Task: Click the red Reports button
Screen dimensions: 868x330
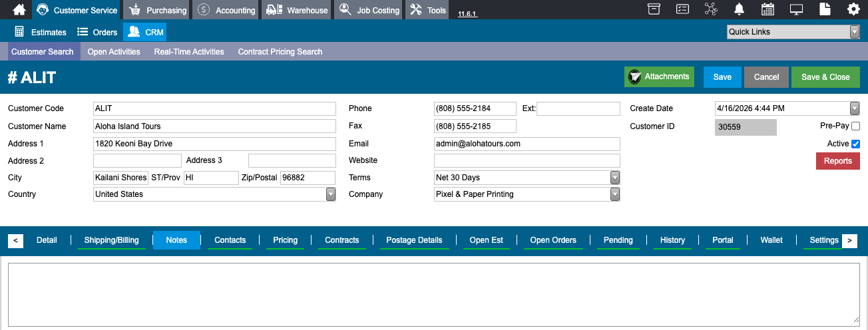Action: (x=838, y=161)
